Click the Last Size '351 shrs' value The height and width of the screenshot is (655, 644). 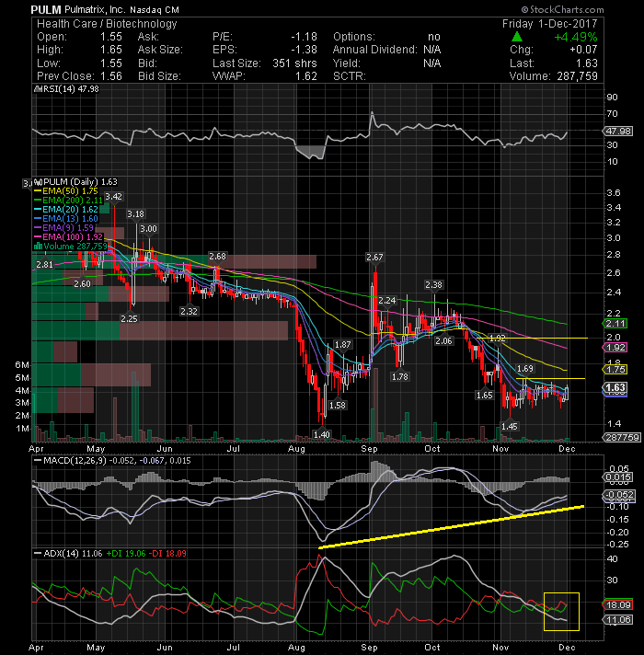[x=294, y=63]
